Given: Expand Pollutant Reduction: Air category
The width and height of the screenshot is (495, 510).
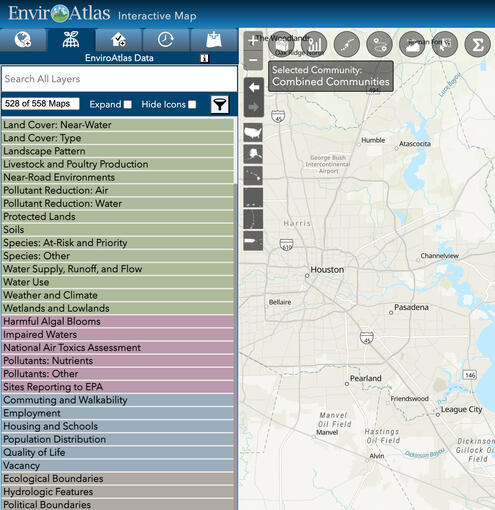Looking at the screenshot, I should click(118, 190).
